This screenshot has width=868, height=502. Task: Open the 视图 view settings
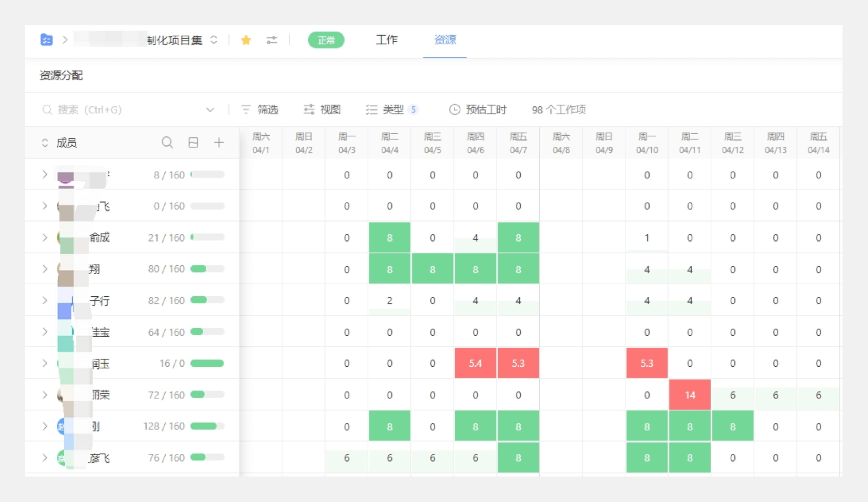tap(322, 109)
